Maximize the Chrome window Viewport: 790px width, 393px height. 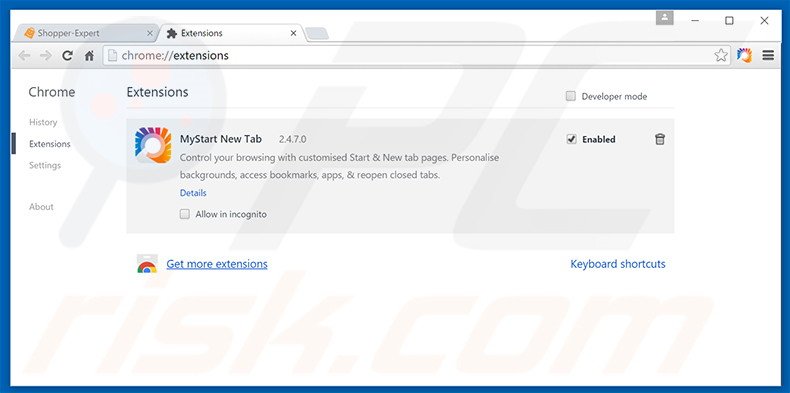coord(729,21)
